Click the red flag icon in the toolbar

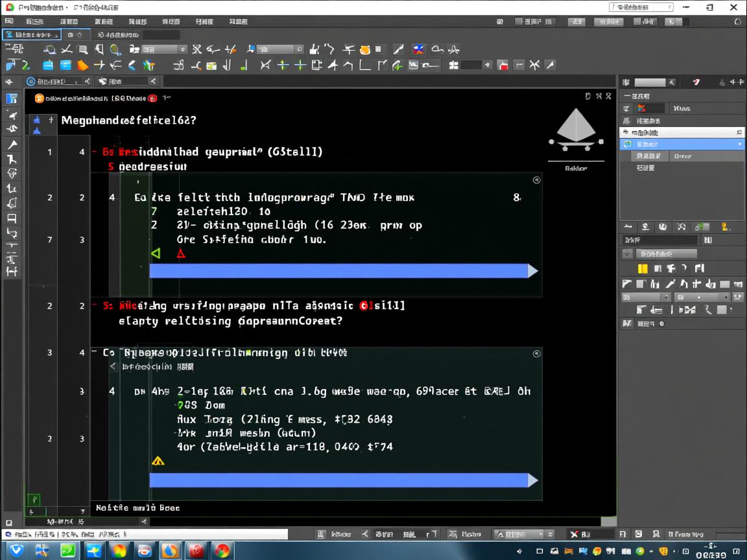(x=503, y=65)
